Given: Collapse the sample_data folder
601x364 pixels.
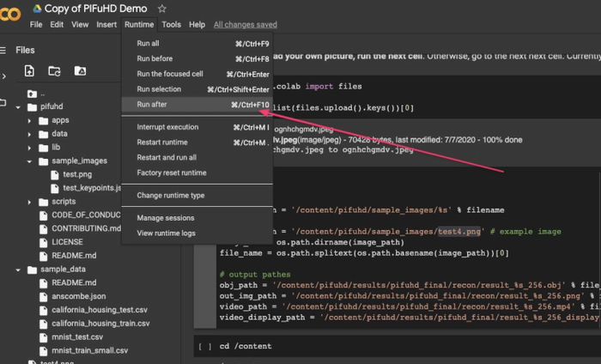Looking at the screenshot, I should [x=19, y=269].
